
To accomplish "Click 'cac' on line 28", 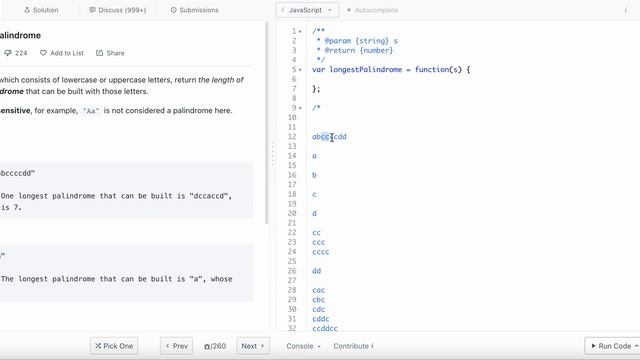I will tap(318, 290).
